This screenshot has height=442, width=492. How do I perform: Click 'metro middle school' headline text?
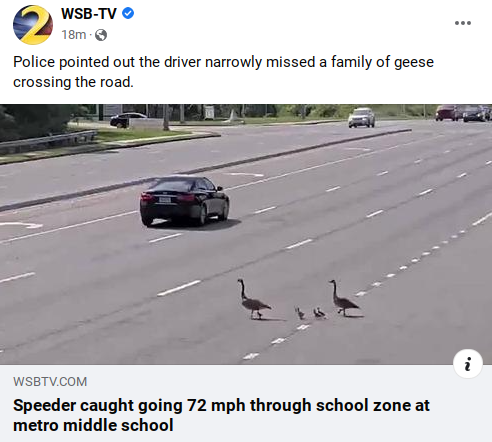(x=93, y=425)
